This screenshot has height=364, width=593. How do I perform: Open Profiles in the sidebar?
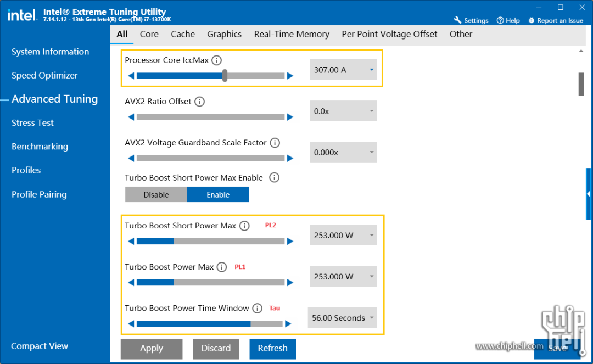pyautogui.click(x=26, y=171)
